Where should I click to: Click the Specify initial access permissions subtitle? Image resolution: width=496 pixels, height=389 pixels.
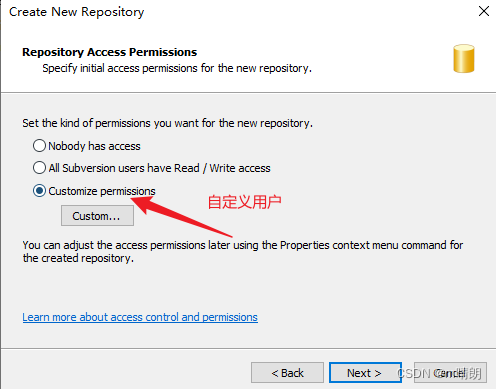pos(177,68)
